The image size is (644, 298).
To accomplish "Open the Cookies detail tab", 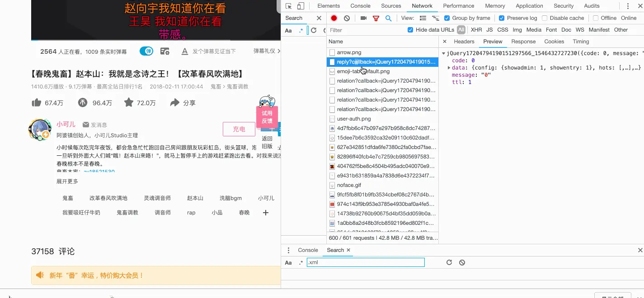I will (x=554, y=42).
